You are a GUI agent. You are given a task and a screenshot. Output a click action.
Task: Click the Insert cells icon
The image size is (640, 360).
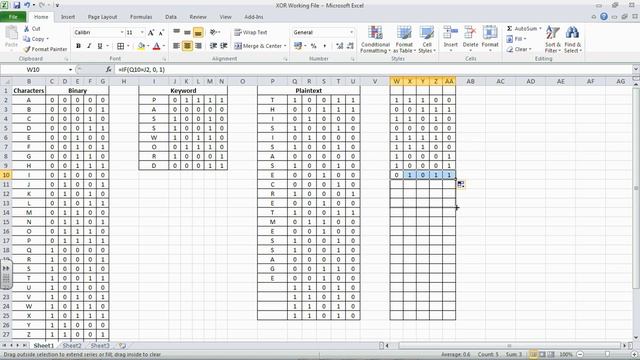pyautogui.click(x=451, y=33)
